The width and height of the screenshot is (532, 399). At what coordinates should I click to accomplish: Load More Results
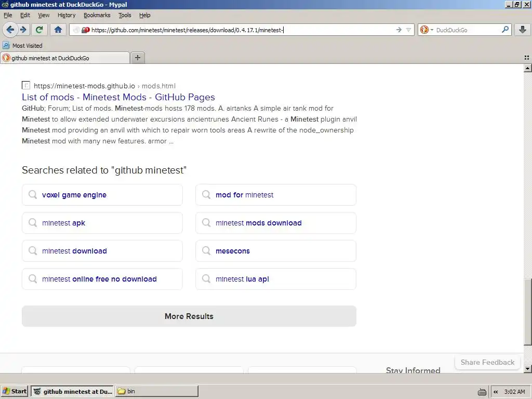(189, 316)
